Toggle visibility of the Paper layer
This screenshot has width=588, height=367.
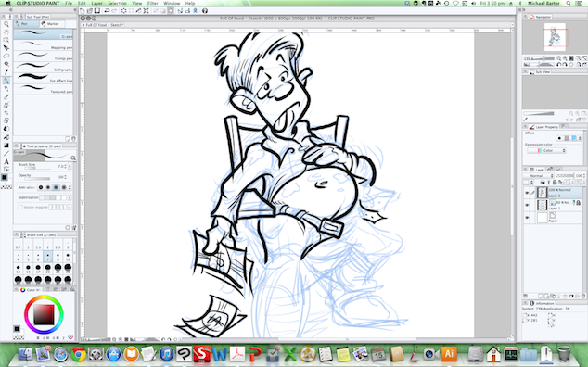point(527,218)
